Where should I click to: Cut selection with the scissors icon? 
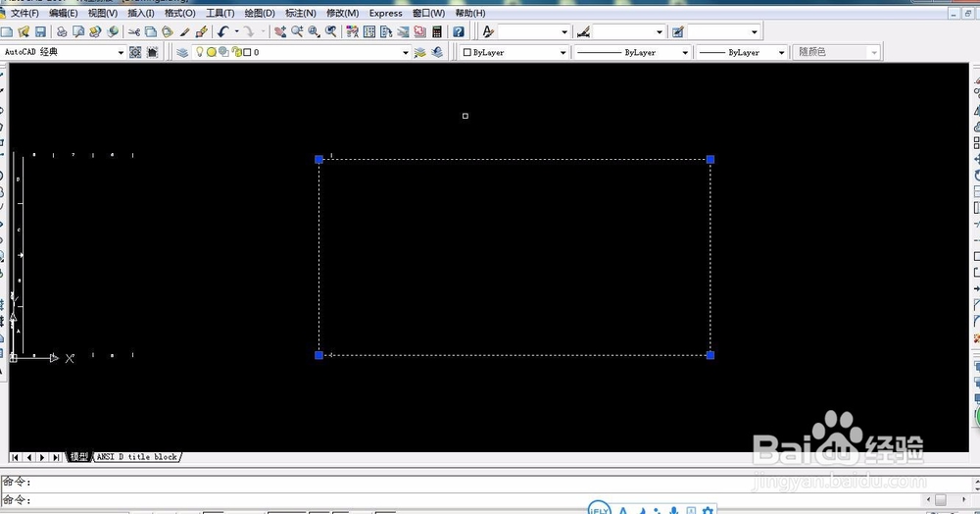pyautogui.click(x=133, y=31)
